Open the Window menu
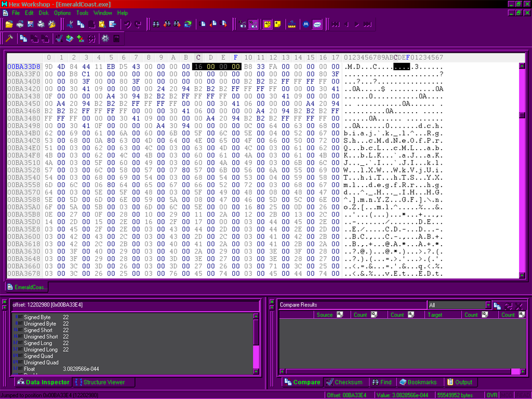 [x=103, y=13]
